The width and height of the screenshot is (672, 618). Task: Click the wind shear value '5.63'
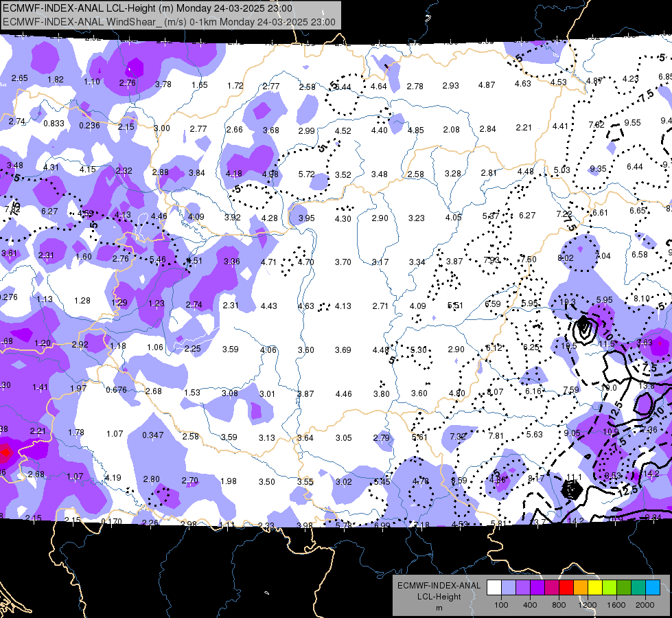point(535,435)
